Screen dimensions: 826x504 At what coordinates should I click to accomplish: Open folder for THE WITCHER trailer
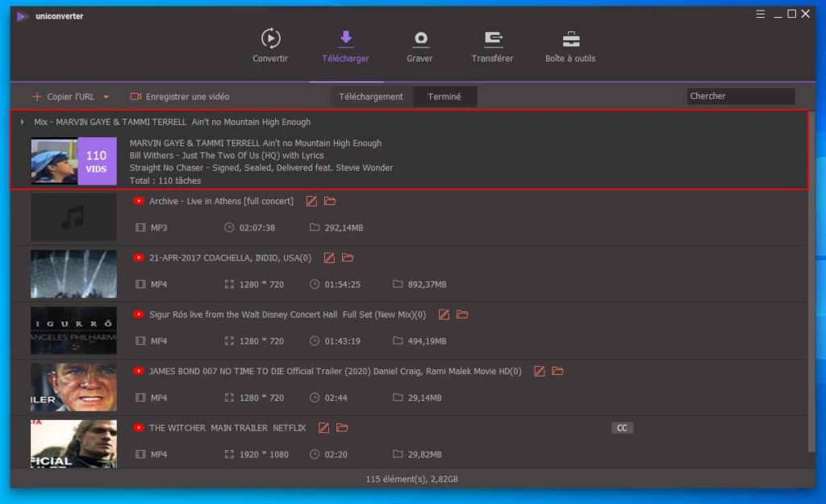[342, 428]
